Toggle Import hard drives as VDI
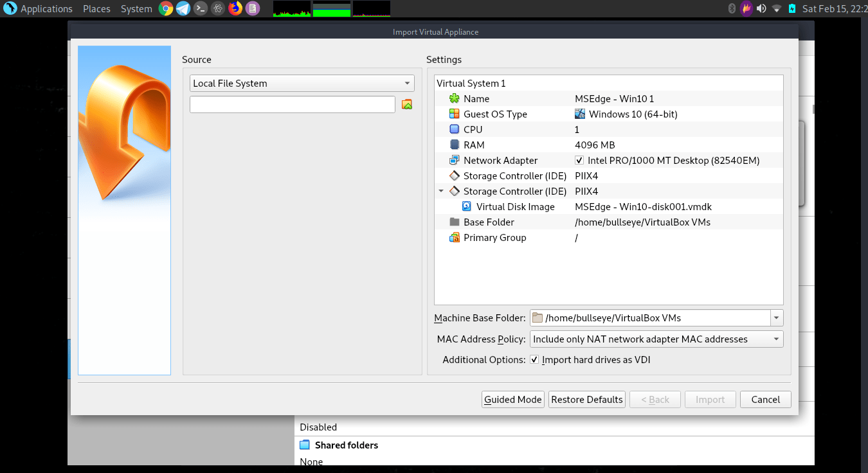 tap(534, 360)
